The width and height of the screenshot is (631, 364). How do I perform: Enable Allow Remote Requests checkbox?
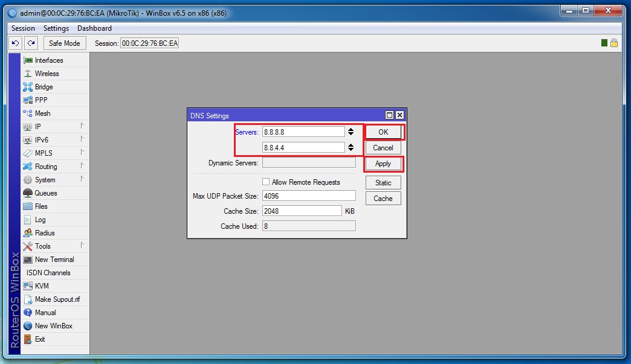[x=266, y=182]
